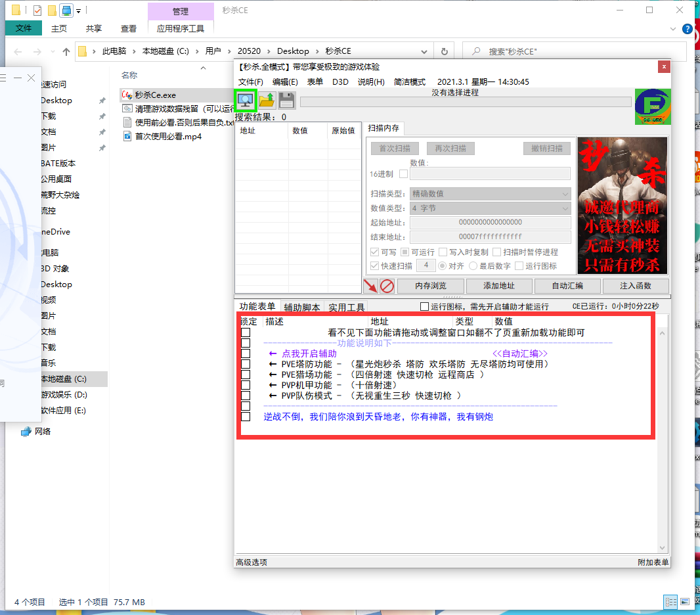This screenshot has height=615, width=700.
Task: Click the open folder icon in toolbar
Action: coord(267,101)
